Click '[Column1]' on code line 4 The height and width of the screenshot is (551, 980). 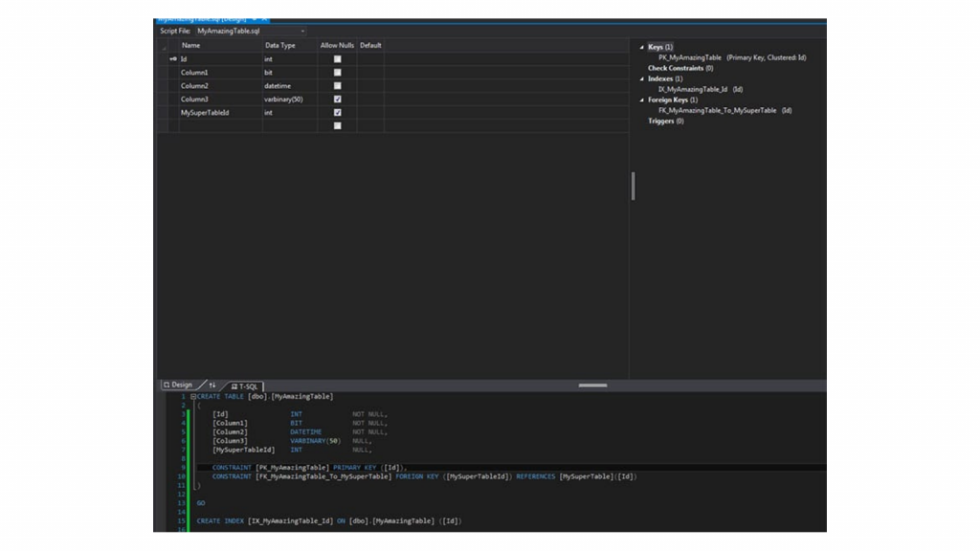pos(230,423)
